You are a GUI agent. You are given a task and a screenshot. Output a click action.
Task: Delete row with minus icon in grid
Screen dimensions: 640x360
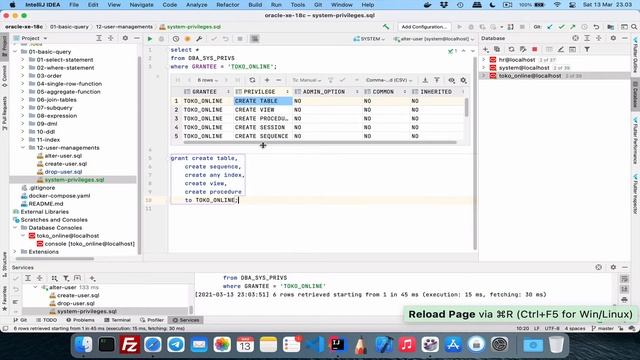coord(278,80)
